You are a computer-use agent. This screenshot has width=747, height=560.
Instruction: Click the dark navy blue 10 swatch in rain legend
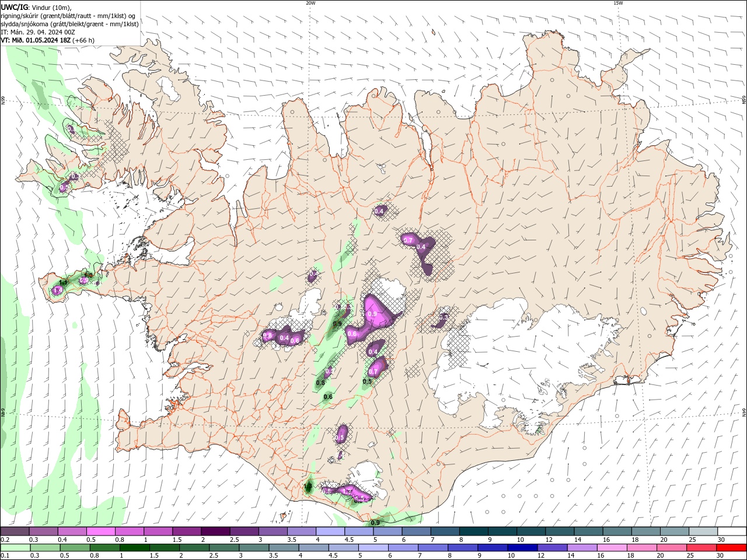(521, 547)
